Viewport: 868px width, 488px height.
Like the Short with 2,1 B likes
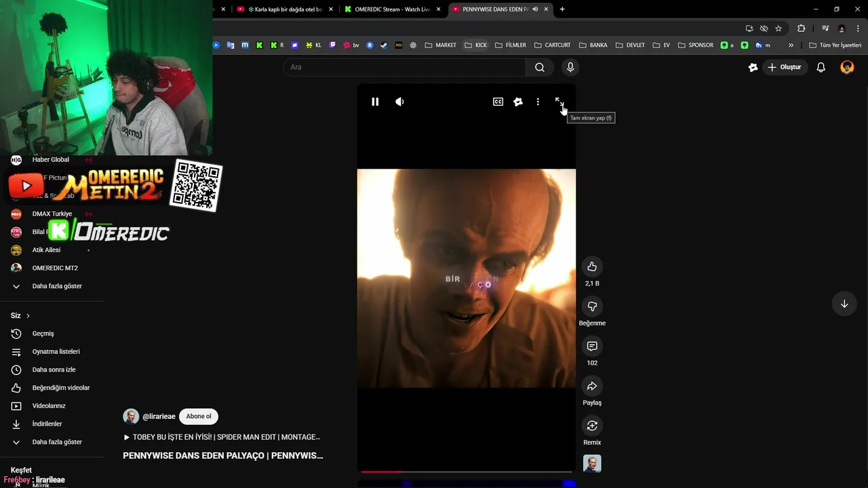tap(592, 266)
